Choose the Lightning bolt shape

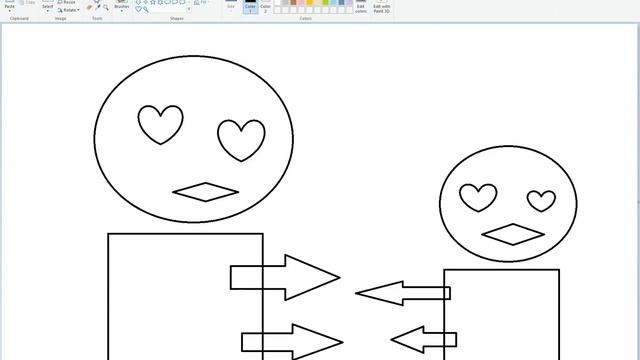tap(146, 9)
